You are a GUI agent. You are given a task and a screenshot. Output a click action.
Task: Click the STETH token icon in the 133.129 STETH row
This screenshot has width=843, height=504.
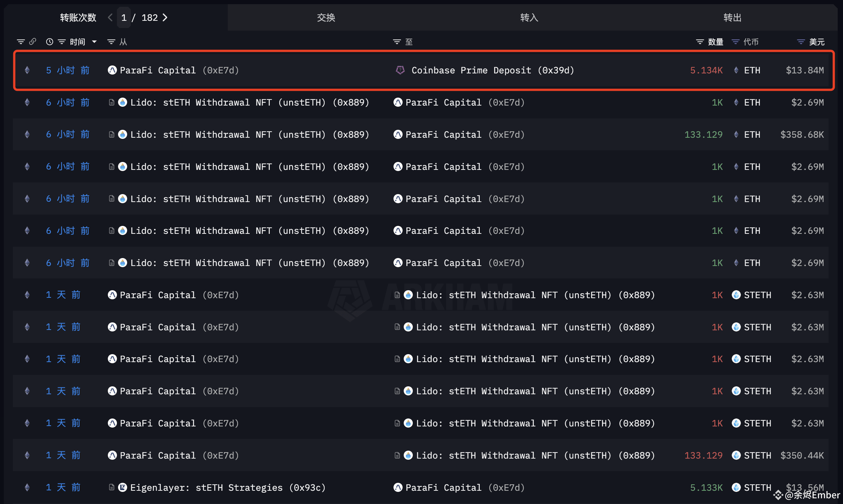[x=736, y=455]
